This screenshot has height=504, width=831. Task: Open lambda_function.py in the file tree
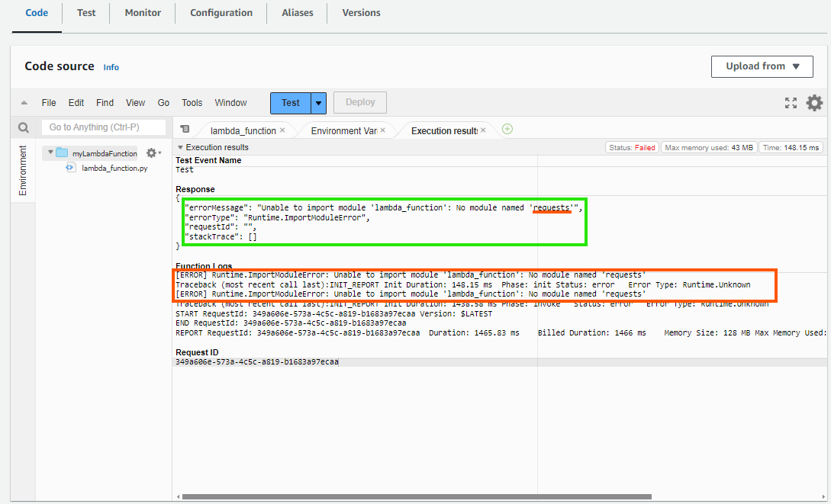click(114, 168)
